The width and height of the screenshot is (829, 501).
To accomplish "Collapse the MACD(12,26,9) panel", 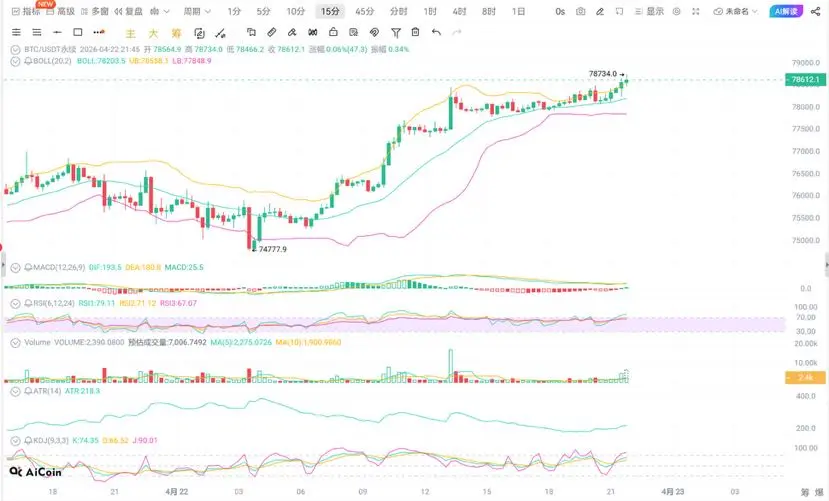I will [15, 267].
